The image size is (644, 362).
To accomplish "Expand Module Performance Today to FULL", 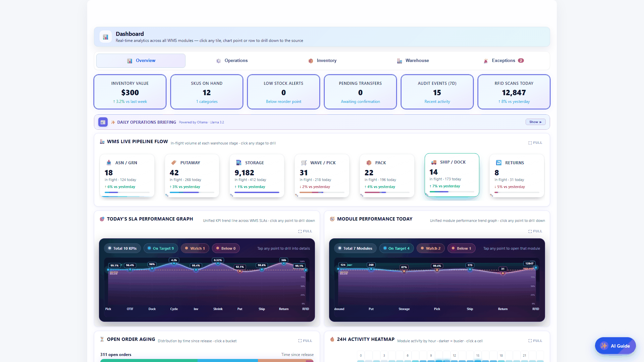I will coord(535,231).
